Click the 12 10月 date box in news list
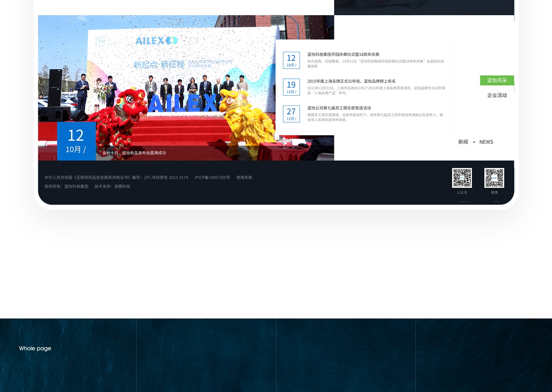The width and height of the screenshot is (552, 392). [x=291, y=60]
